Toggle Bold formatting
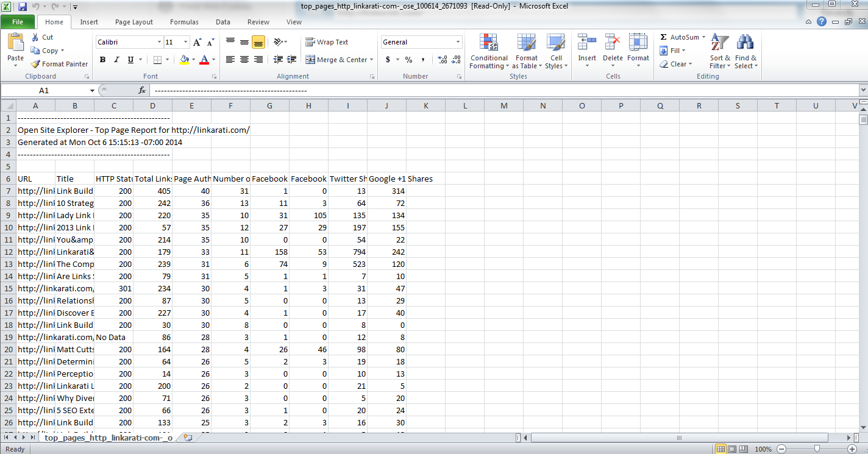 point(102,60)
